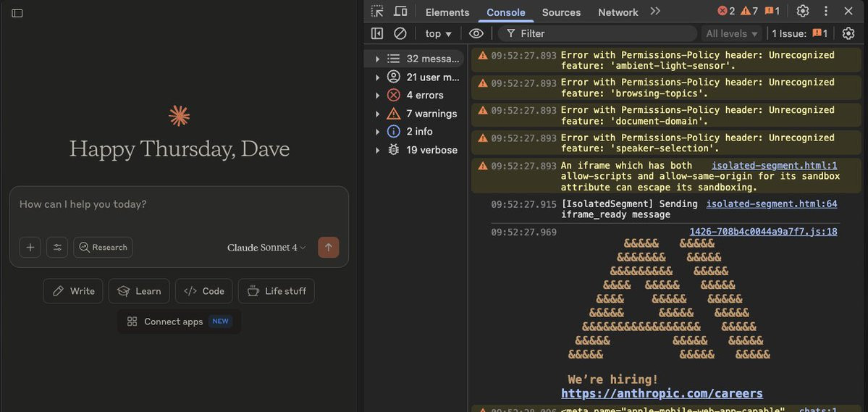868x412 pixels.
Task: Open the '1 Issue' link in console toolbar
Action: pos(800,34)
